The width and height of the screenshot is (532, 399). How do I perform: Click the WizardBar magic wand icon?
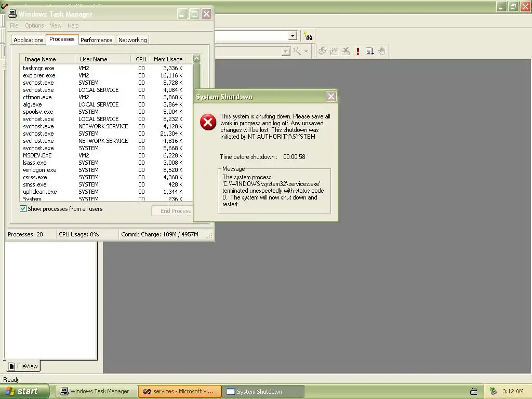(297, 51)
